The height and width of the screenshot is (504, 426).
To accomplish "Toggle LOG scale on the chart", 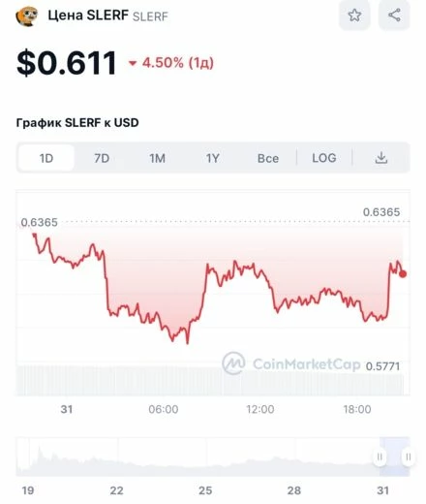I will (324, 158).
